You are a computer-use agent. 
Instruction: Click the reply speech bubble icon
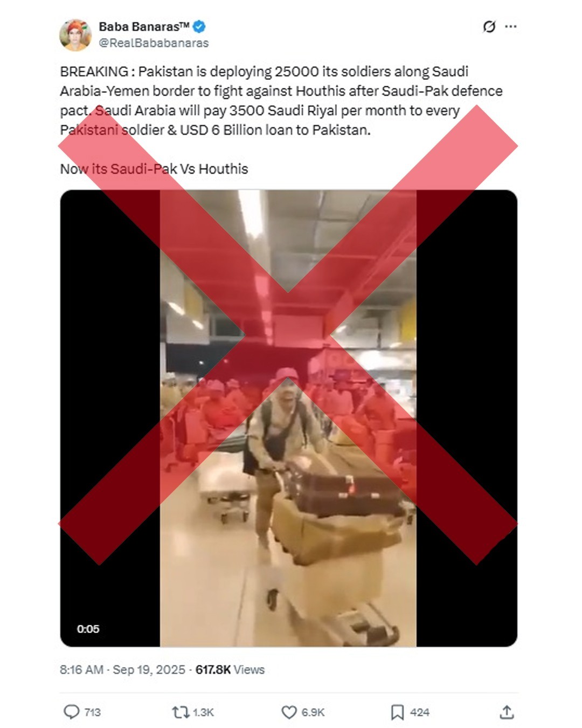click(72, 712)
